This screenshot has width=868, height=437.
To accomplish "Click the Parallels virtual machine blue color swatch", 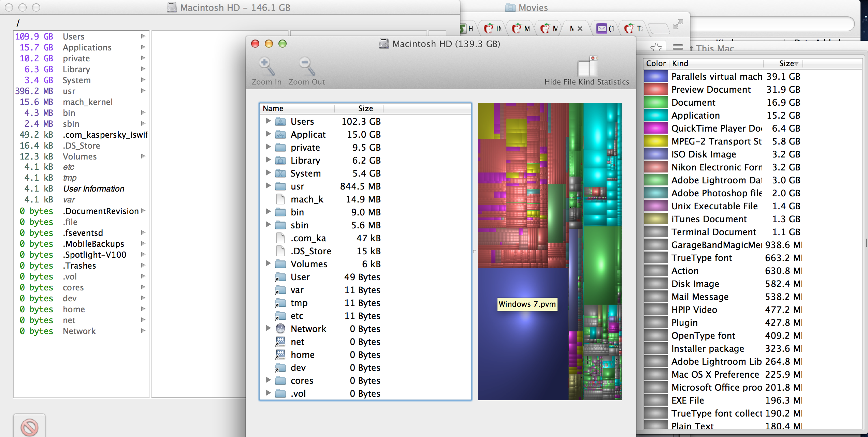I will click(x=656, y=76).
